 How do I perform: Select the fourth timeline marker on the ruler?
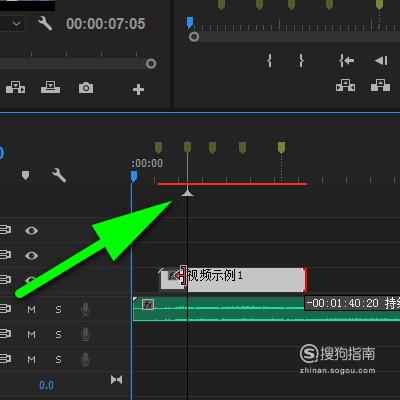pyautogui.click(x=243, y=148)
